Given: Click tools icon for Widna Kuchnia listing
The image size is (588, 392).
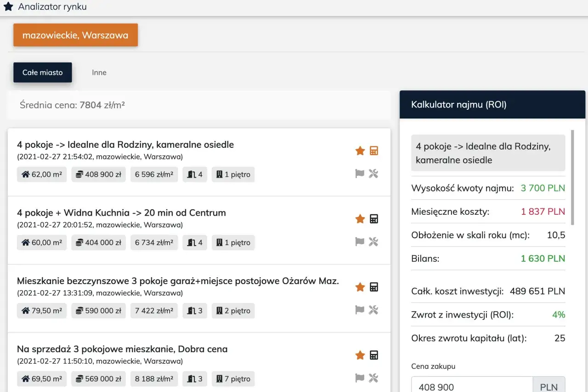Looking at the screenshot, I should 373,241.
